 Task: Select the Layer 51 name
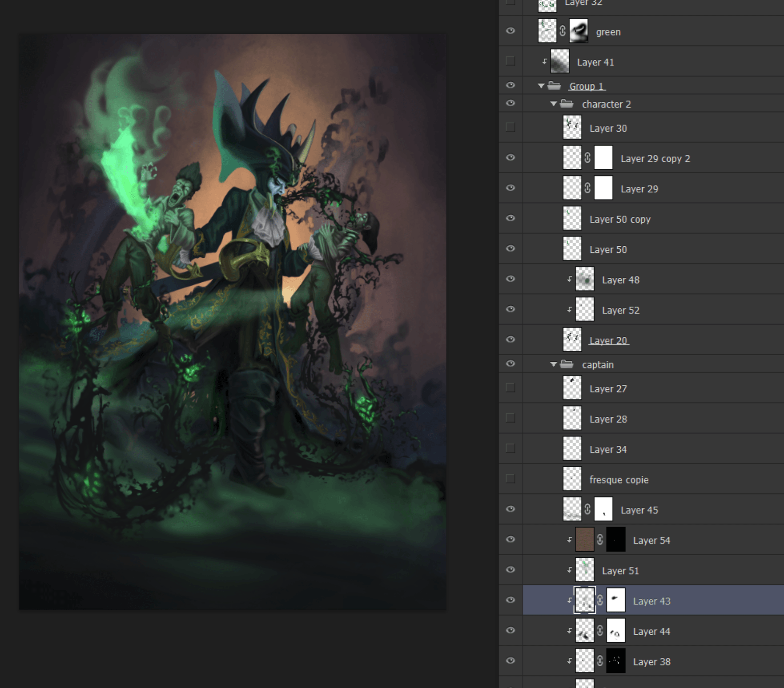click(x=620, y=571)
